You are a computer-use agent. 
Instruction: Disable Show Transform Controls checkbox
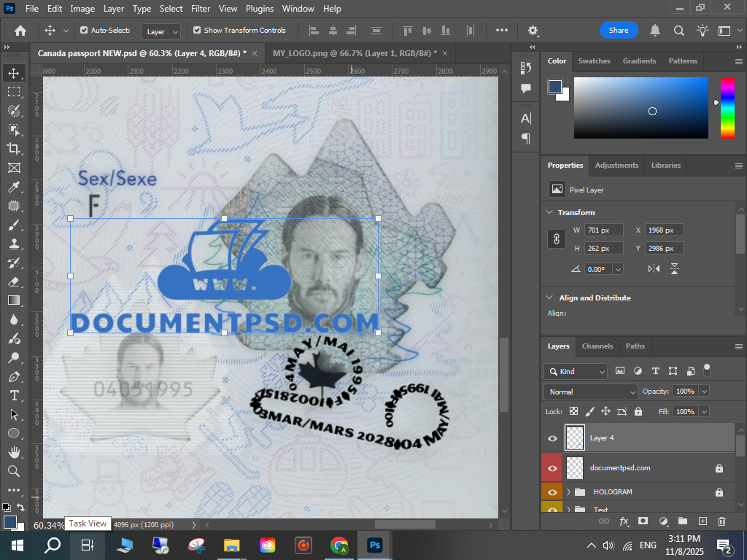coord(197,31)
